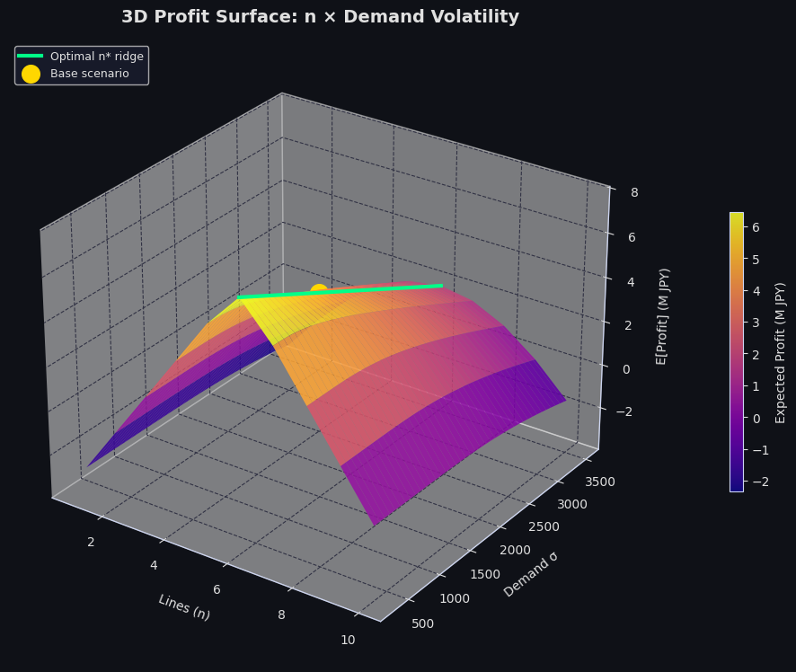Click the yellow top end of colorbar
Image resolution: width=796 pixels, height=672 pixels.
737,217
